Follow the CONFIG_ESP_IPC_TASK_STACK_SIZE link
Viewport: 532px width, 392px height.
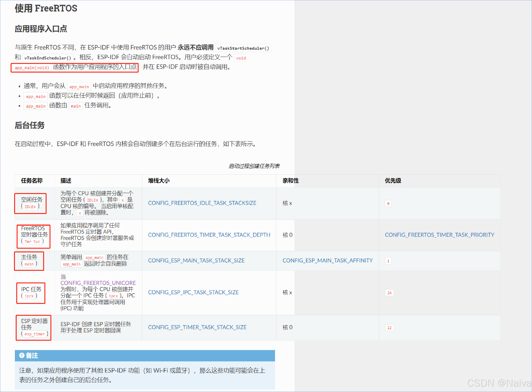(x=193, y=292)
